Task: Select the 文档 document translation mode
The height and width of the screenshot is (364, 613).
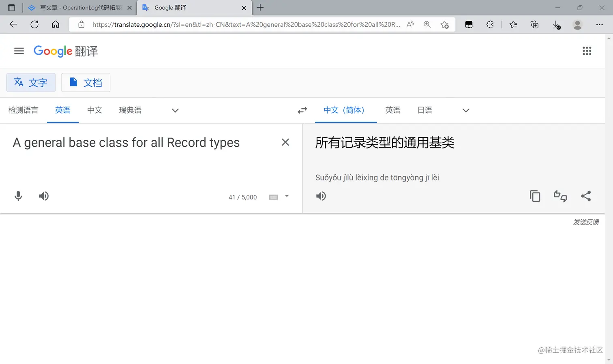Action: (86, 83)
